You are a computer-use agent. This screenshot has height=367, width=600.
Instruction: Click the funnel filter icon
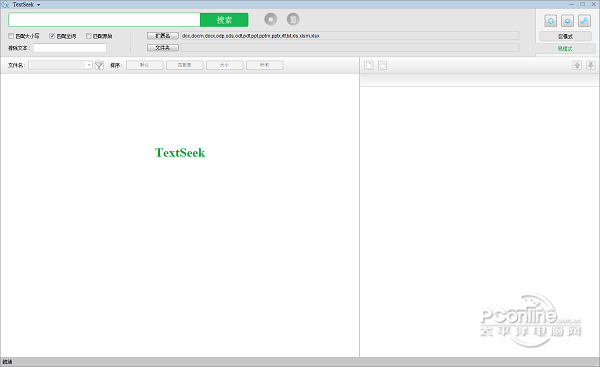(99, 65)
